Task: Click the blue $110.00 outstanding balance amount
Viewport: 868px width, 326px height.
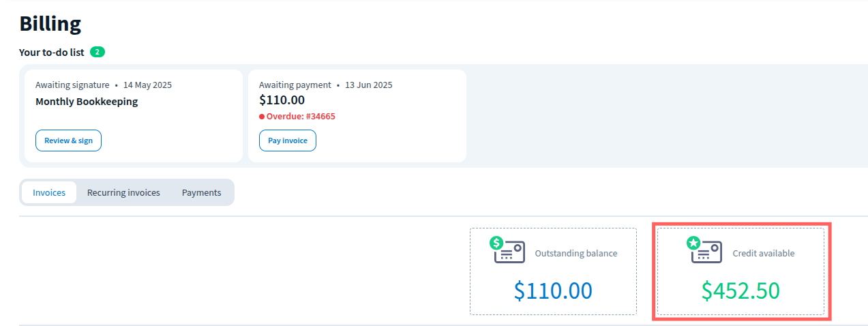Action: (553, 291)
